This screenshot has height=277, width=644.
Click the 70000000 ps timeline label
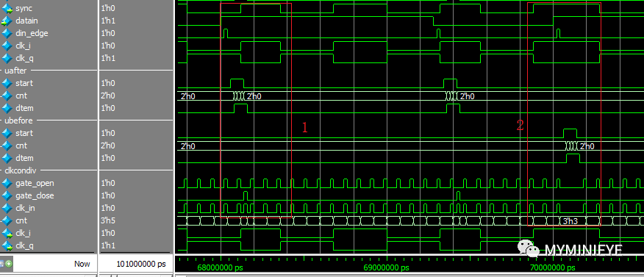coord(552,268)
